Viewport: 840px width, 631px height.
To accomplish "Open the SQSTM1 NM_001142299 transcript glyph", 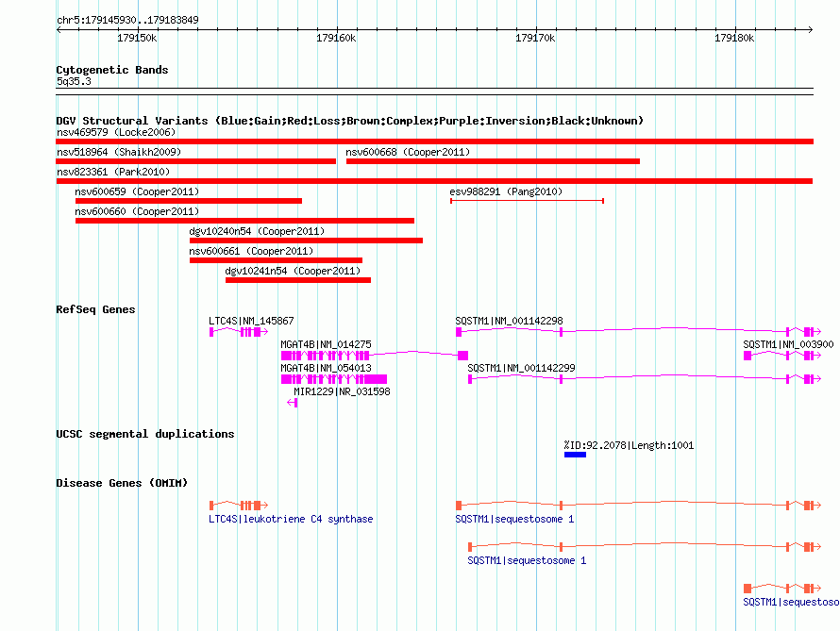I will (x=645, y=379).
